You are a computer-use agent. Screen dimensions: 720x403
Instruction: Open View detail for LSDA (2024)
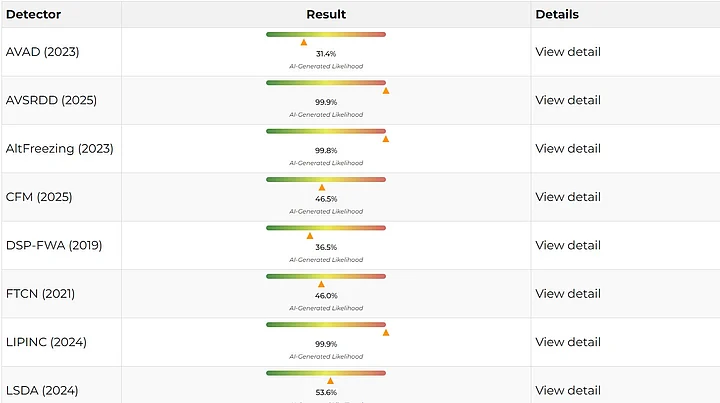pyautogui.click(x=567, y=390)
